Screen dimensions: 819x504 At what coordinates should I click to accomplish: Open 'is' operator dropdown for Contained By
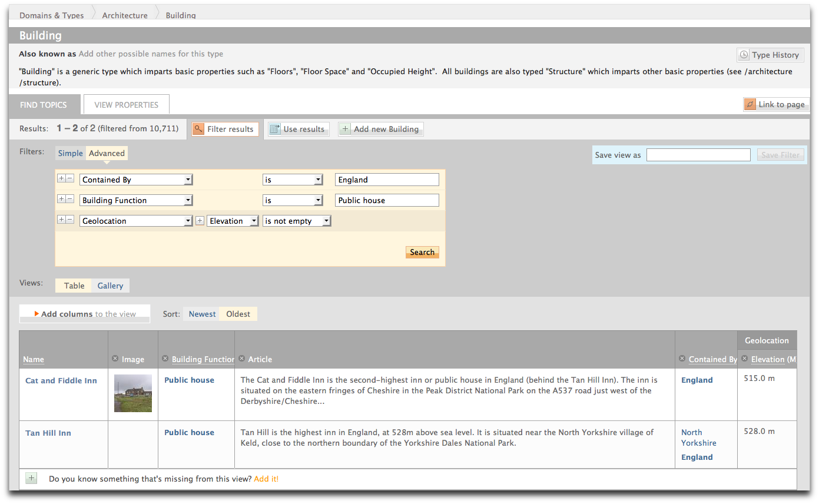click(293, 180)
